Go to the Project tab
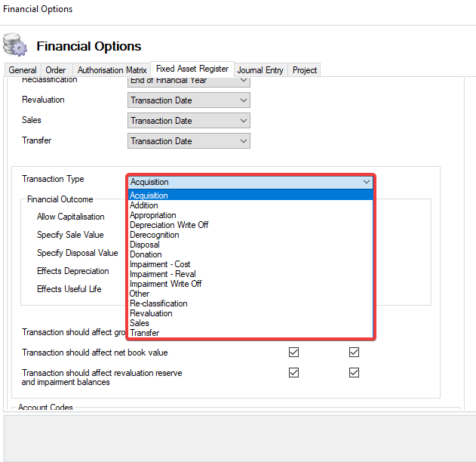 [305, 70]
